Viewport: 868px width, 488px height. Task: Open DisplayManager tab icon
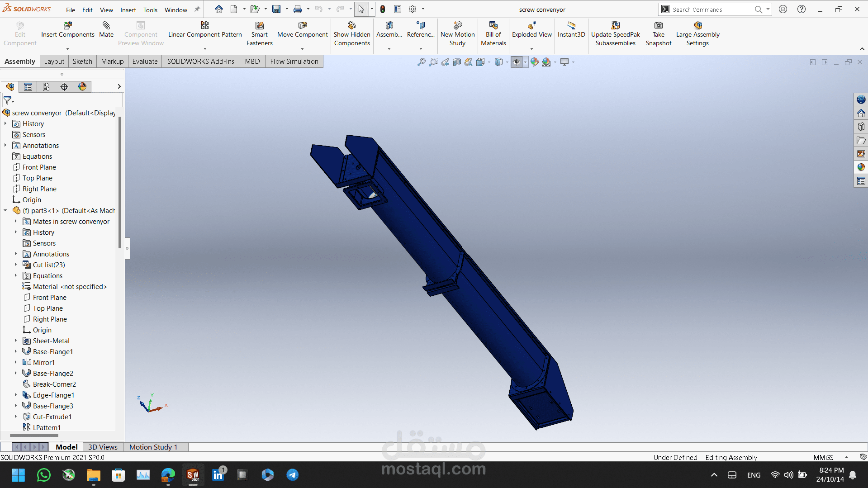pos(82,86)
